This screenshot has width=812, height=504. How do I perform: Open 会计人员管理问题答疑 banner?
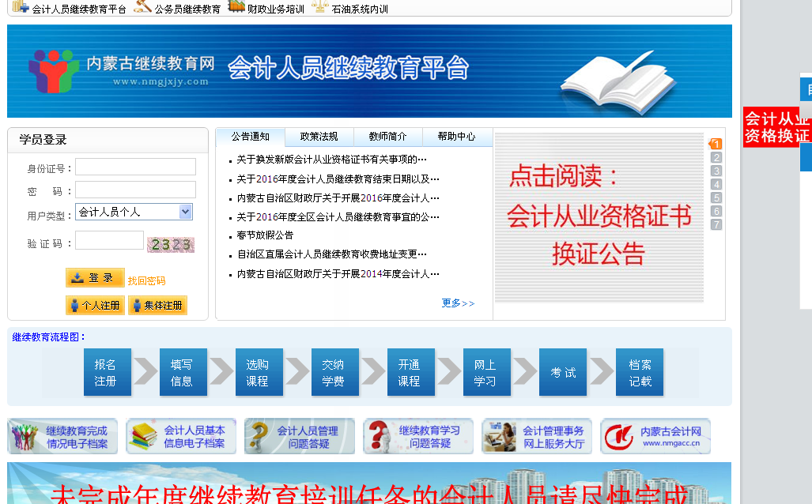point(300,437)
